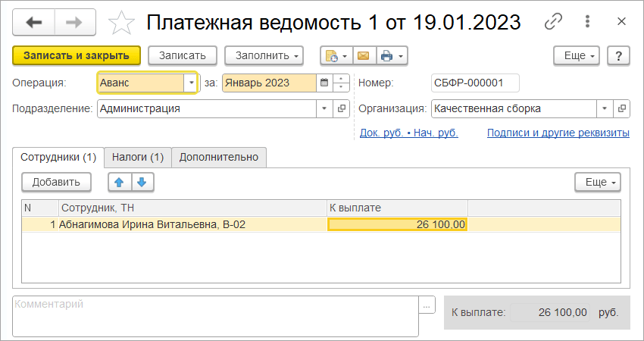Viewport: 644px width, 341px height.
Task: Click Добавить to add an employee
Action: tap(56, 182)
